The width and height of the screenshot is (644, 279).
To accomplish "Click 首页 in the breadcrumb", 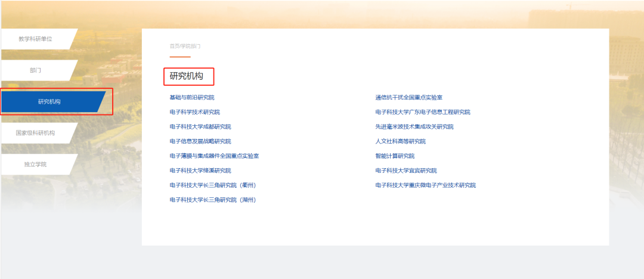I will (x=175, y=46).
